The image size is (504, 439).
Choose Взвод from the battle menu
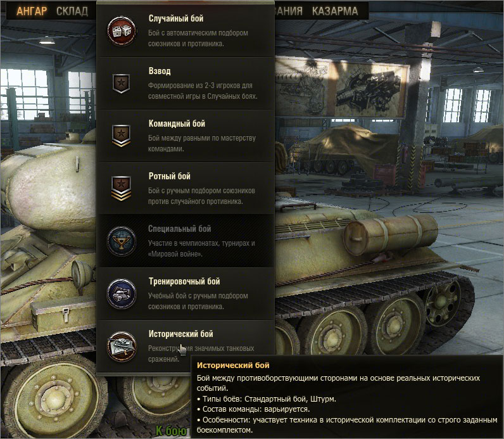(x=160, y=71)
